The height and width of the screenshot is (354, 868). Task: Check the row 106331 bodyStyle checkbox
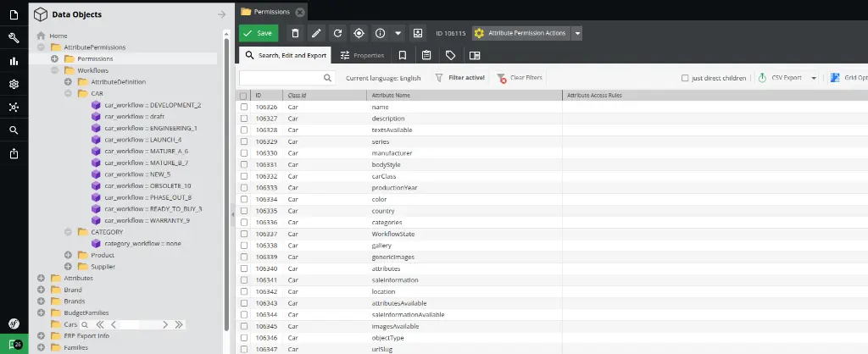pos(243,165)
